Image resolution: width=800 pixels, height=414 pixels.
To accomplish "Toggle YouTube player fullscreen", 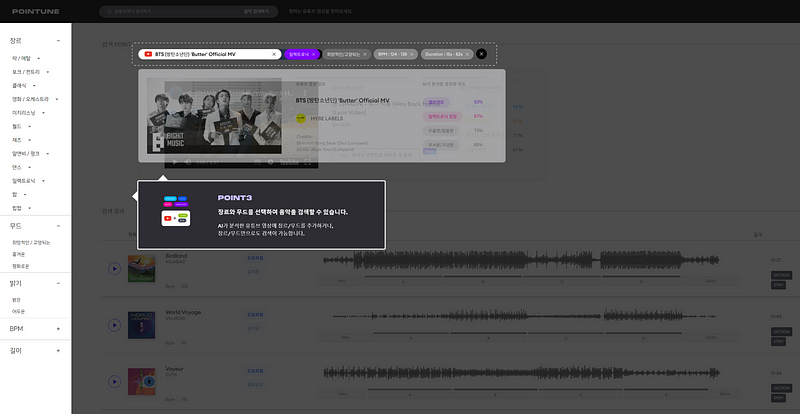I will point(308,162).
